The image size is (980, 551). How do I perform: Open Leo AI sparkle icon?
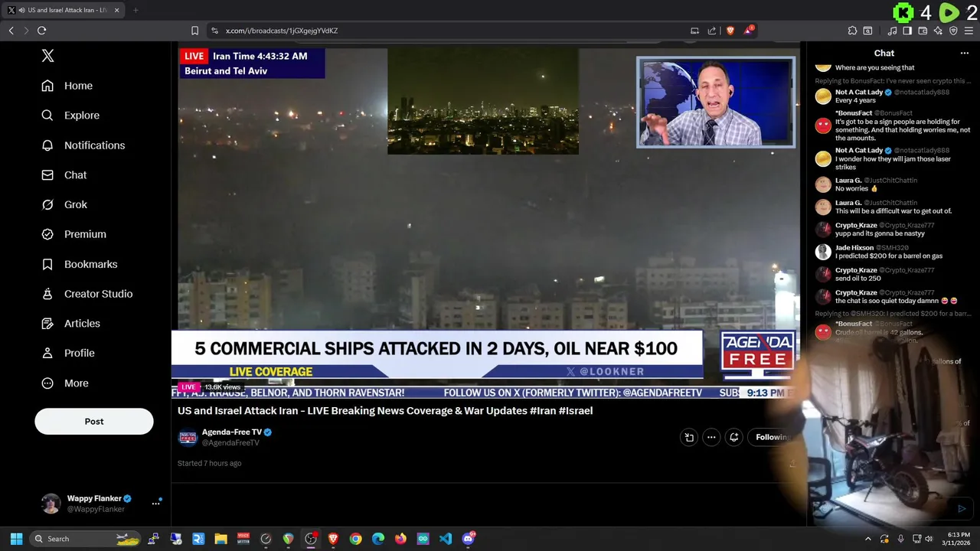(938, 31)
